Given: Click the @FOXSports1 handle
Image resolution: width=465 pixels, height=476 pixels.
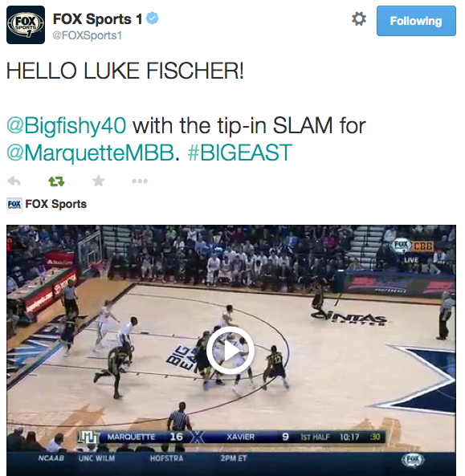Looking at the screenshot, I should coord(88,35).
